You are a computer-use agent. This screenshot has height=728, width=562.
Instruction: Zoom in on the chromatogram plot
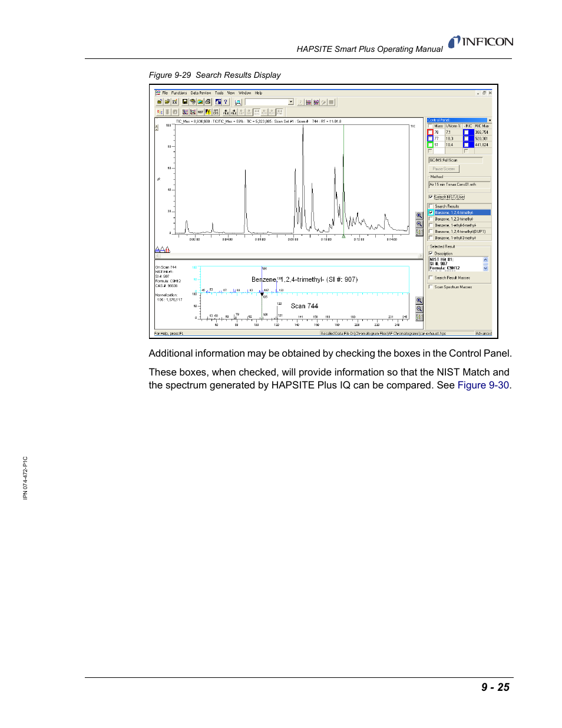coord(419,216)
